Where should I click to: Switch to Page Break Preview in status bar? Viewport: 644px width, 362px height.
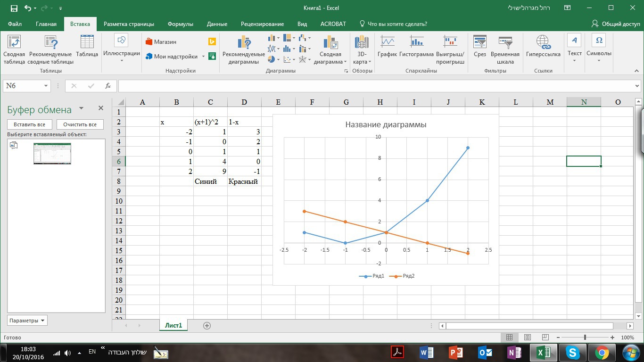click(545, 337)
